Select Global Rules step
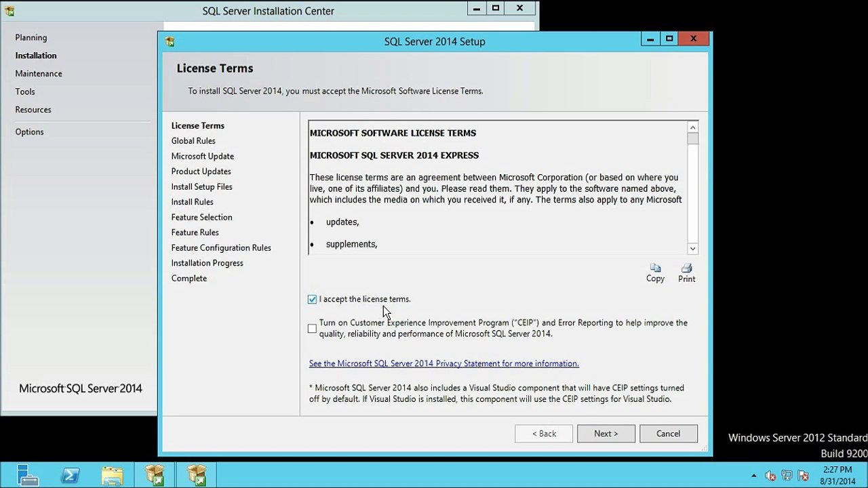Screen dimensions: 868x488 click(x=193, y=141)
